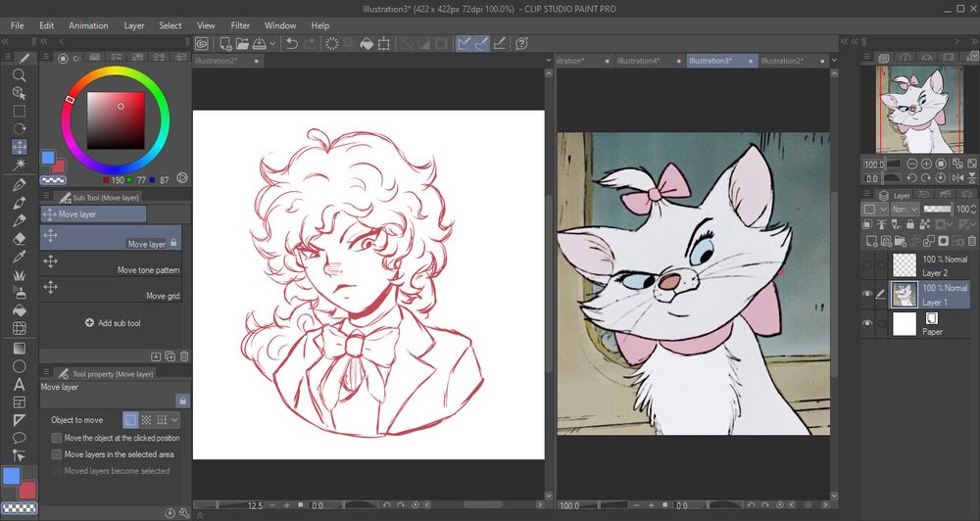Select the Fill bucket tool

coord(20,309)
